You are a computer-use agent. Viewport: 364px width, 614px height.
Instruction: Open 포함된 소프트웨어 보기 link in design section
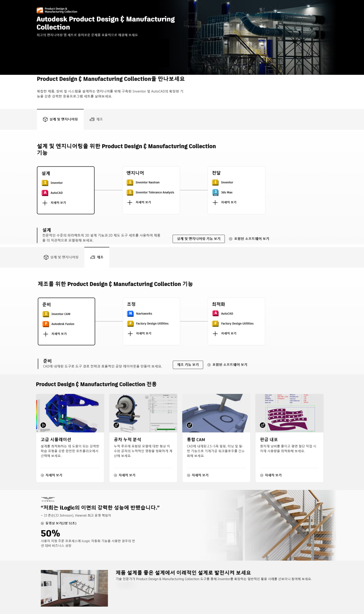tap(249, 239)
